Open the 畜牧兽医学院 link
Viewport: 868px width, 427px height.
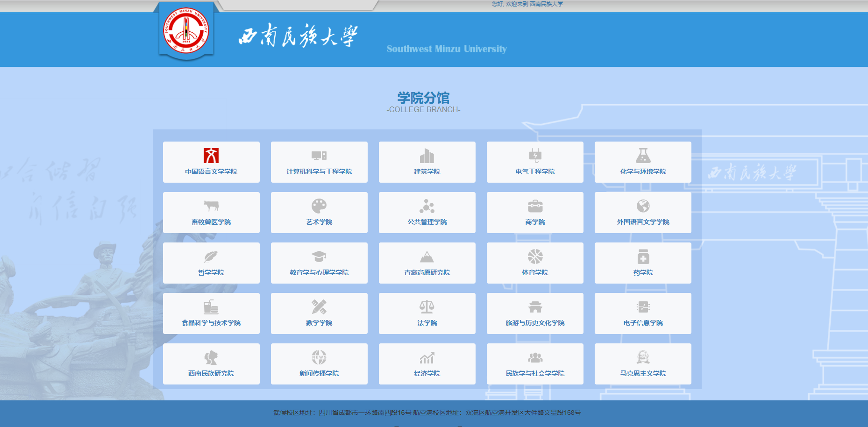click(211, 222)
